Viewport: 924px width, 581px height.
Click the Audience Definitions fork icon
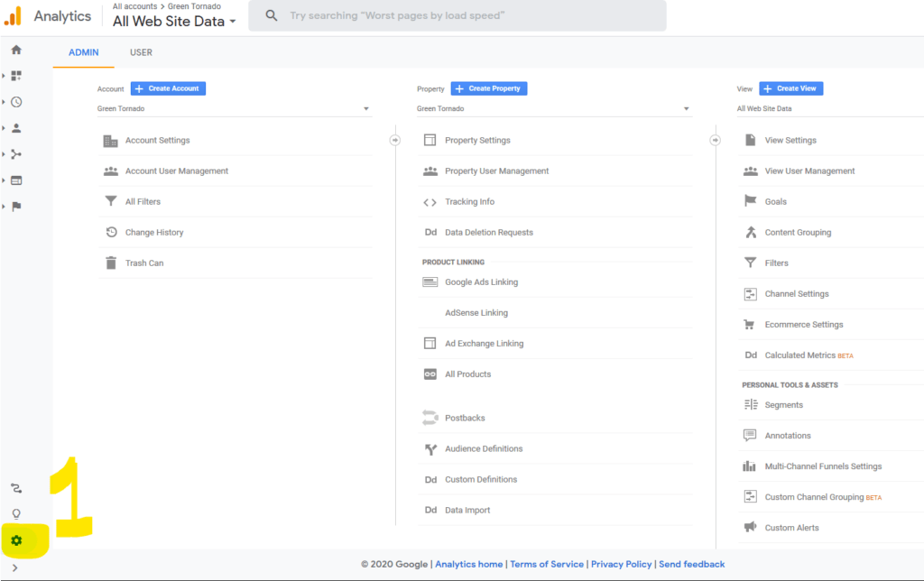430,449
